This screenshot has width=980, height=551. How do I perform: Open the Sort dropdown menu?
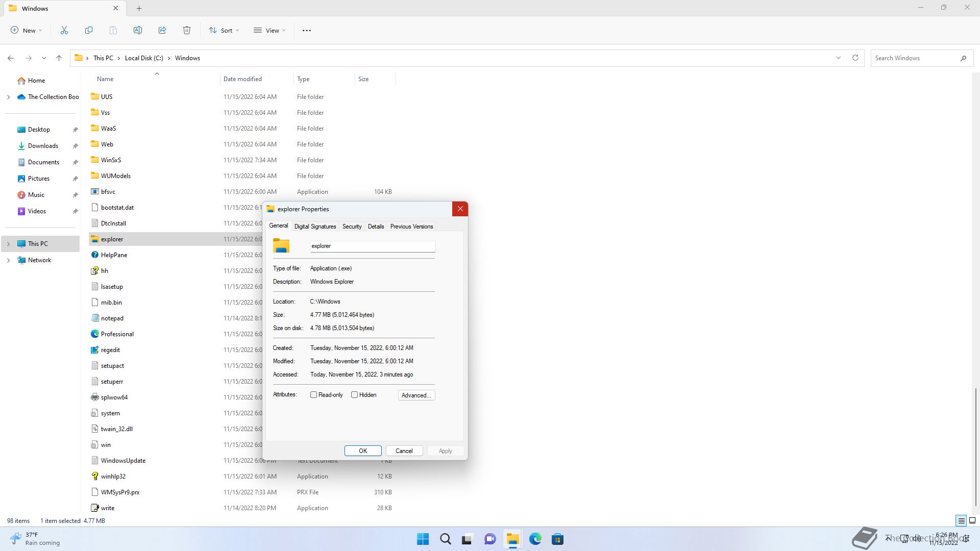click(x=224, y=31)
